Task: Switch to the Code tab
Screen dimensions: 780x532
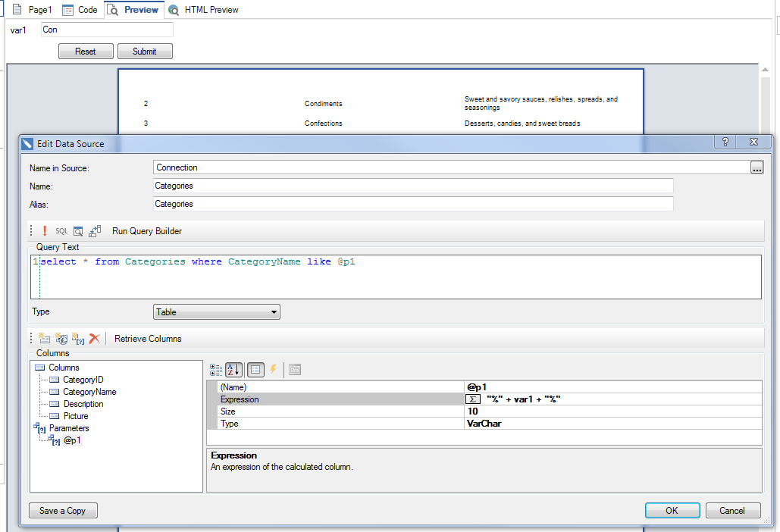Action: tap(80, 9)
